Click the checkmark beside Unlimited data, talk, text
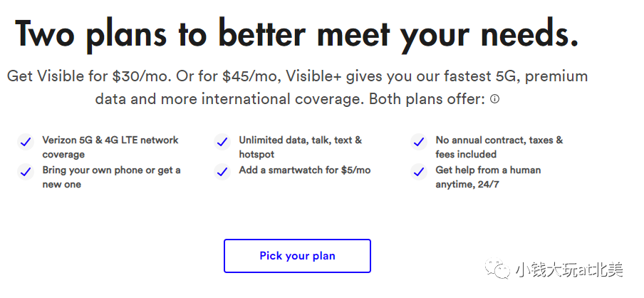 (222, 142)
